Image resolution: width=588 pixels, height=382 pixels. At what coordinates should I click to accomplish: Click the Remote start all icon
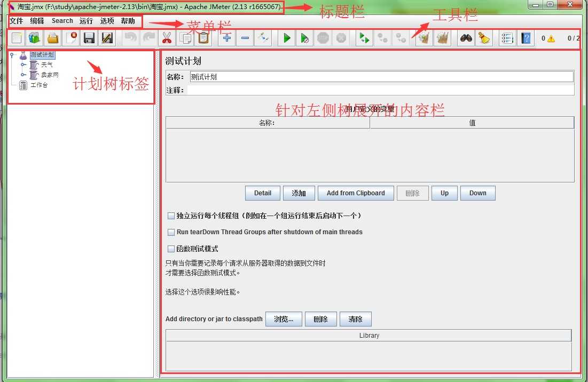tap(364, 38)
